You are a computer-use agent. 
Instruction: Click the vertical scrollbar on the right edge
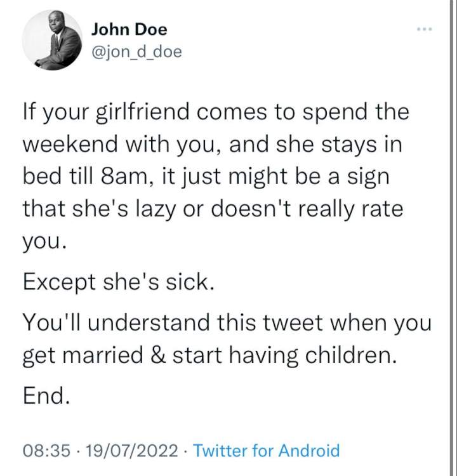451,238
